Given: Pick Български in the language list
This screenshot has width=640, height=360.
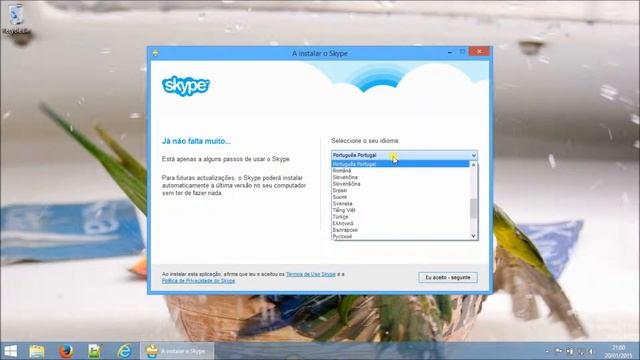Looking at the screenshot, I should [400, 230].
